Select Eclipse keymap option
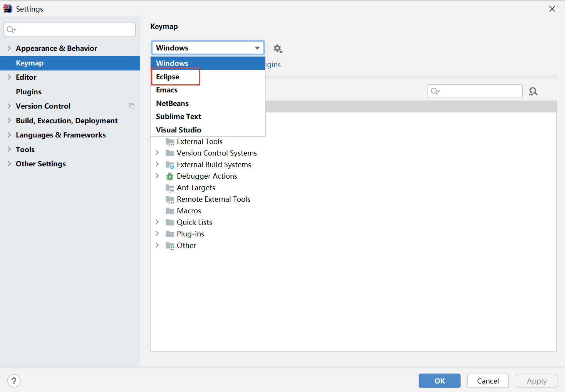Screen dimensions: 565x392 tap(208, 77)
